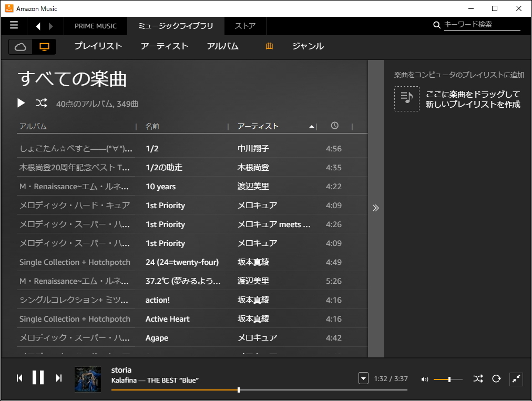Select the song 24 (24=twenty-four)
This screenshot has width=532, height=401.
point(192,262)
